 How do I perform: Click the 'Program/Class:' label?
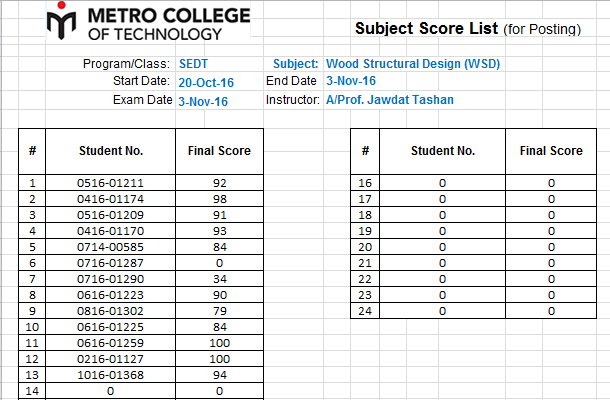(x=126, y=64)
